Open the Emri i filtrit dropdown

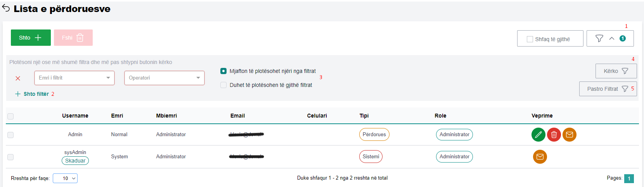(x=74, y=78)
